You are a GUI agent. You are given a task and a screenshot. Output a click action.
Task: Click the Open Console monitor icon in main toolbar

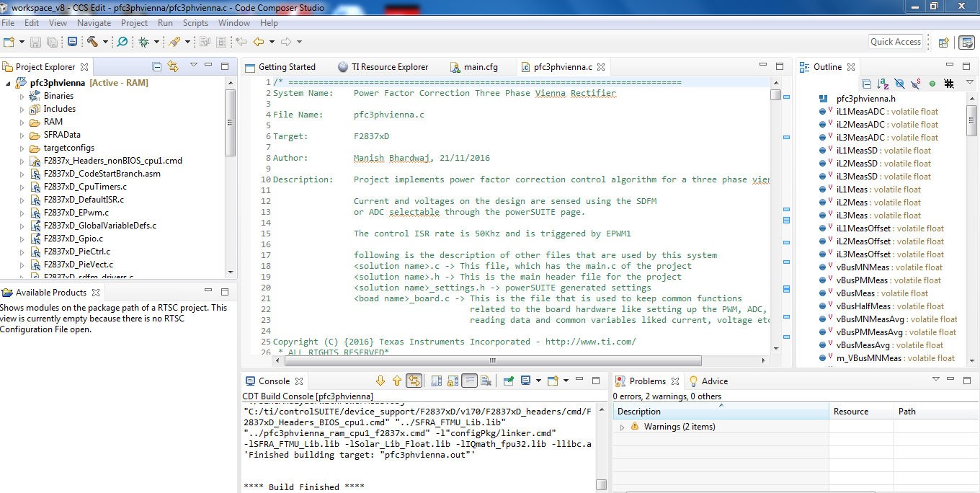(72, 42)
